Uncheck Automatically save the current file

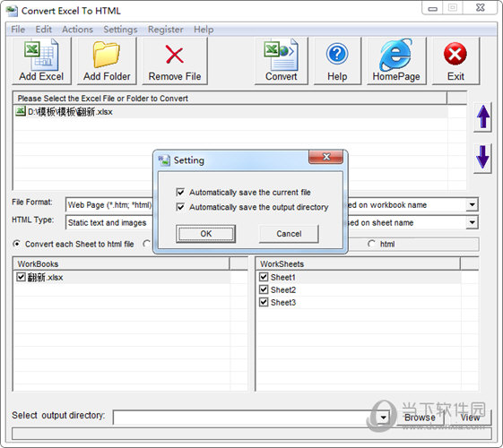point(180,193)
